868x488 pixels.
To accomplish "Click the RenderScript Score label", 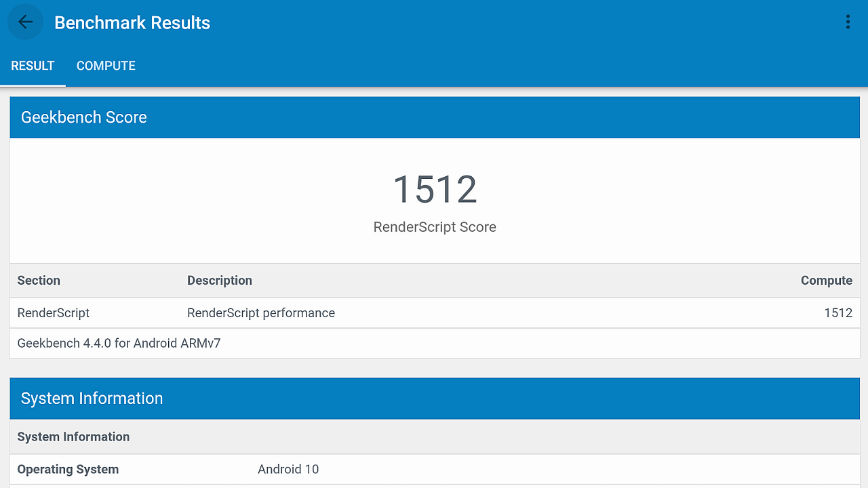I will (x=435, y=227).
